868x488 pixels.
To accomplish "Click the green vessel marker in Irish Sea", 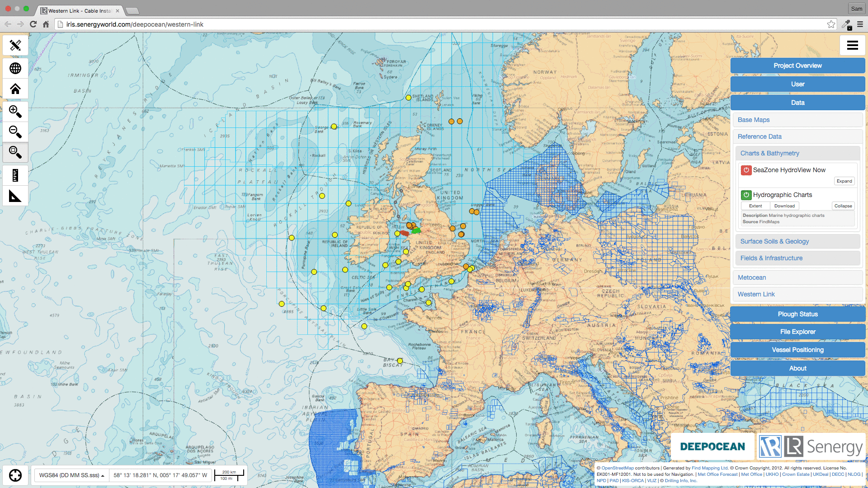I will (416, 230).
